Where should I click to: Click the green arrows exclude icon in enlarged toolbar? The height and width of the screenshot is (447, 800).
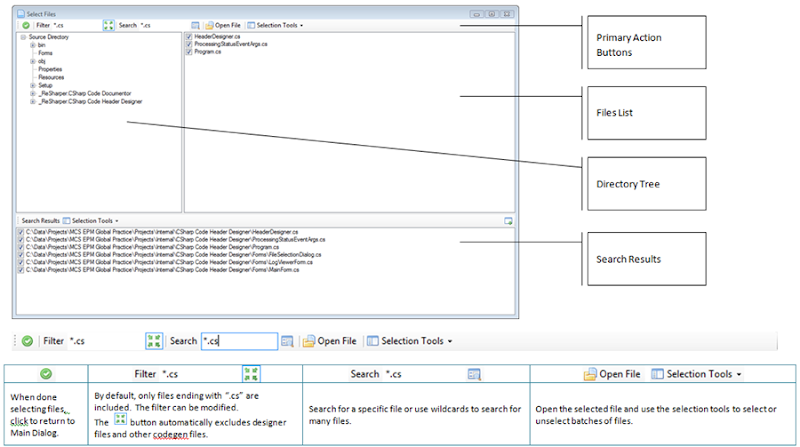click(x=154, y=341)
